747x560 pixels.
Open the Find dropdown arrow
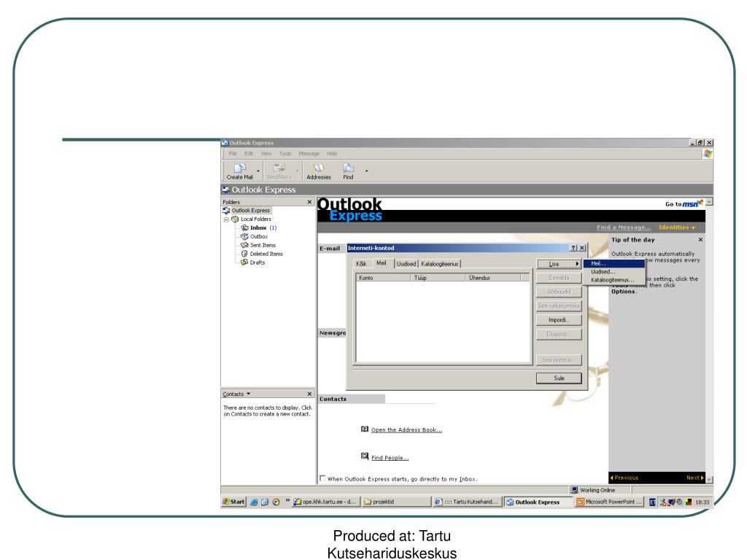coord(366,171)
